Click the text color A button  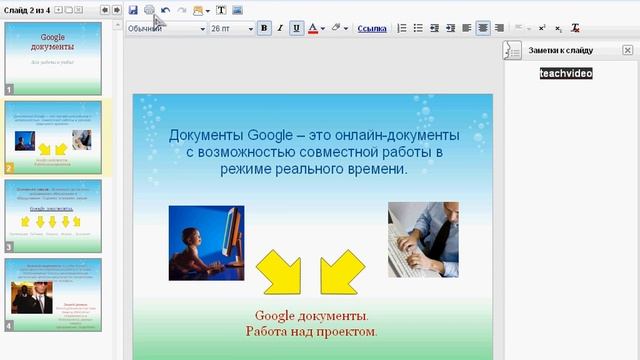pos(313,28)
